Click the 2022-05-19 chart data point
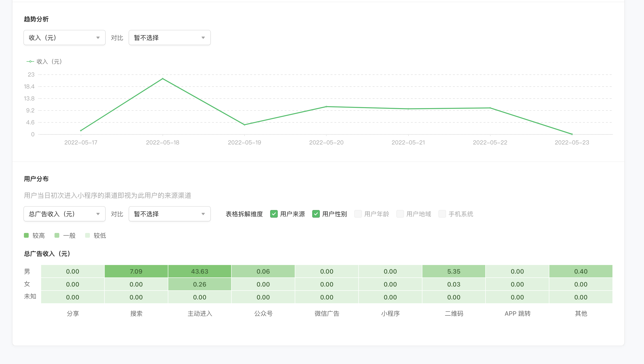Viewport: 644px width, 364px height. [x=245, y=125]
